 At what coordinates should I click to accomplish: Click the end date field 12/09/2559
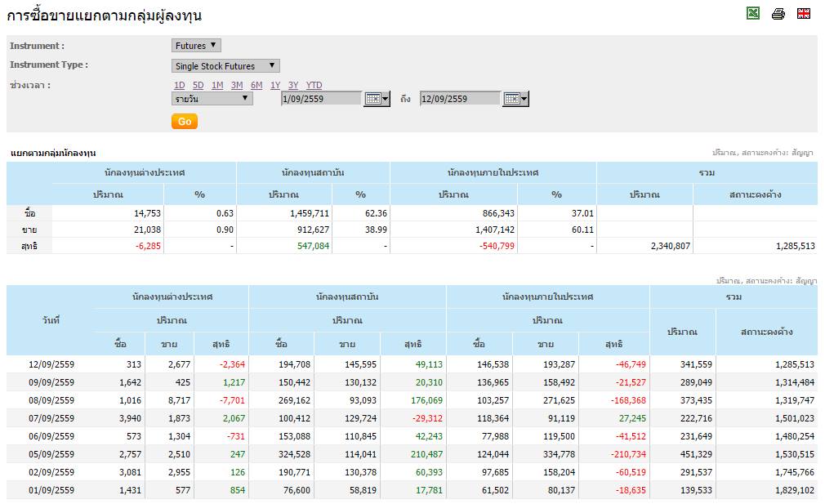(460, 99)
